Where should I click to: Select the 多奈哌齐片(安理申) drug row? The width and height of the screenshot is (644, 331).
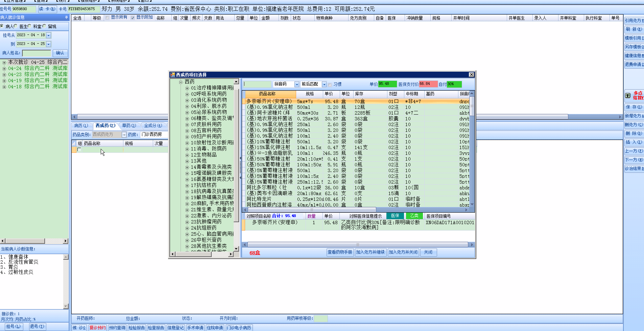coord(356,101)
